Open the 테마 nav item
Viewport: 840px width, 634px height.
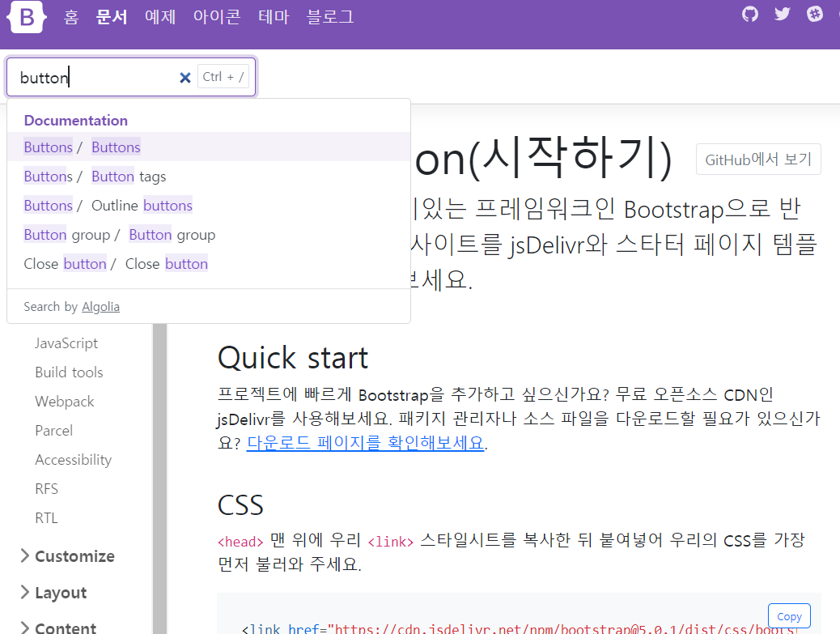click(x=274, y=17)
